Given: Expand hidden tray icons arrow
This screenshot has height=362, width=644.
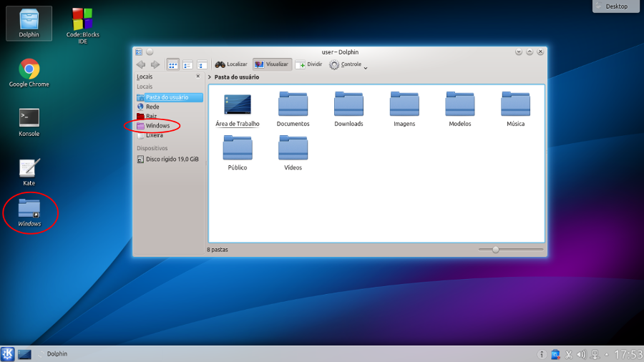Looking at the screenshot, I should pyautogui.click(x=607, y=354).
